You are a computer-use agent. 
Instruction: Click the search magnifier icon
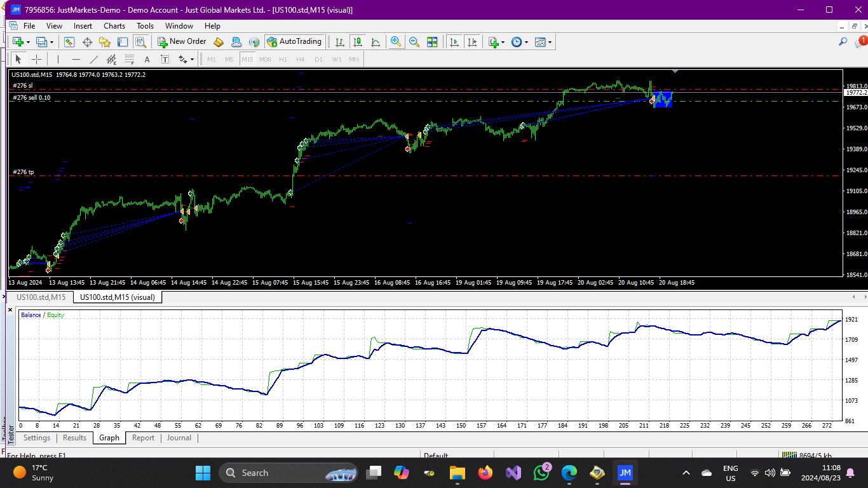(843, 42)
